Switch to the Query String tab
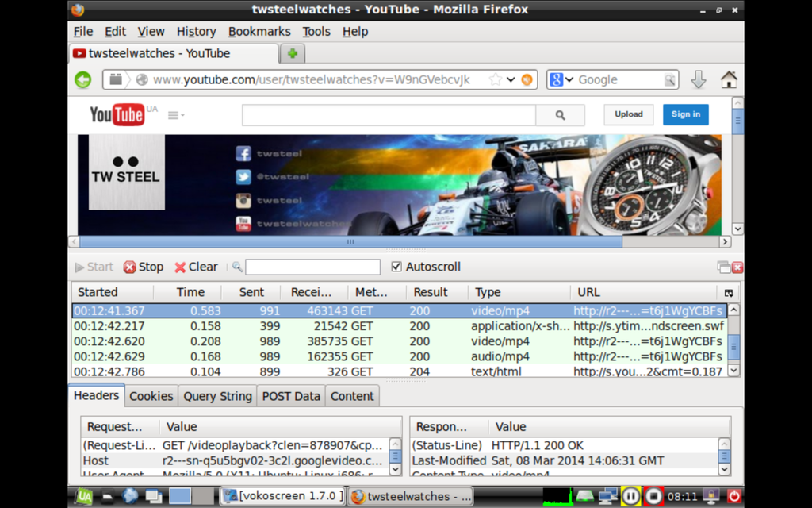This screenshot has width=812, height=508. coord(217,397)
